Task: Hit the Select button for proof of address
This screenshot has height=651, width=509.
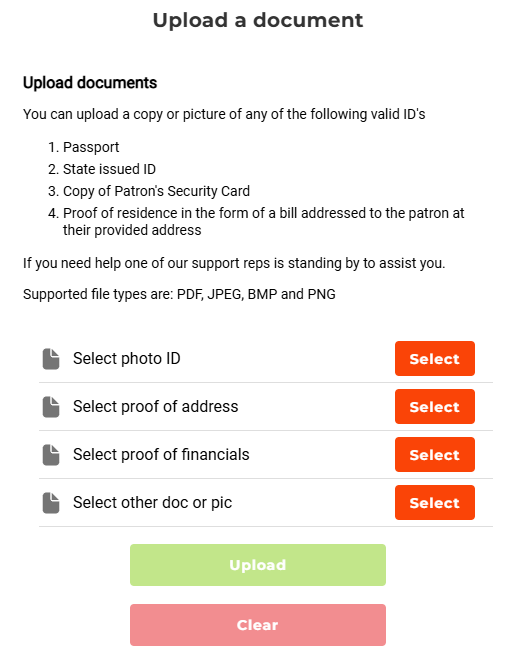Action: (x=435, y=406)
